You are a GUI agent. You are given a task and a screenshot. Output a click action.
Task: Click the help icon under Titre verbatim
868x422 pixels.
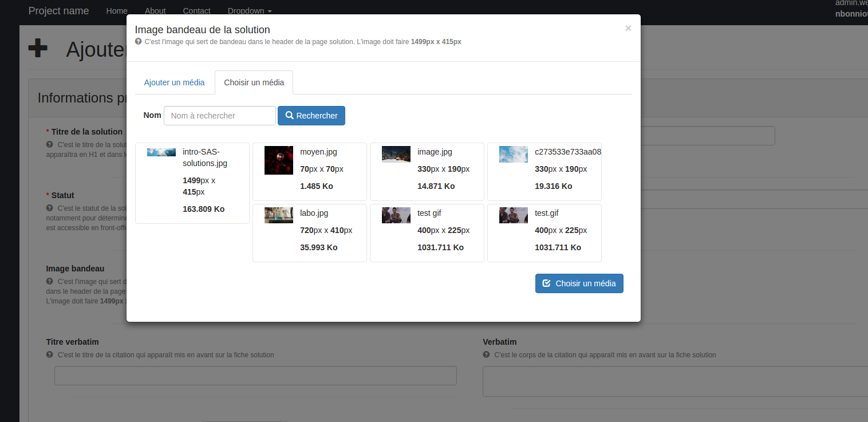tap(49, 354)
